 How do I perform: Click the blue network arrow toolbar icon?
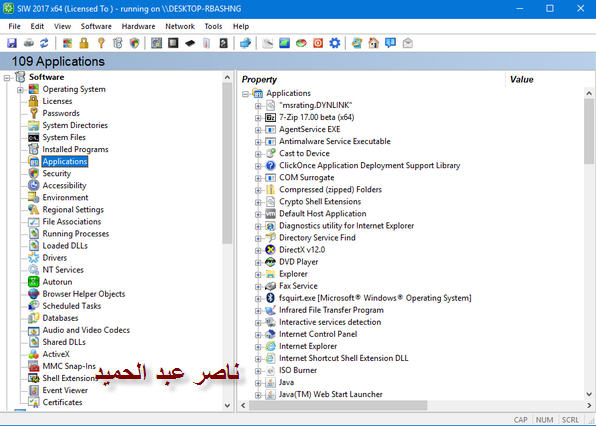click(x=246, y=43)
